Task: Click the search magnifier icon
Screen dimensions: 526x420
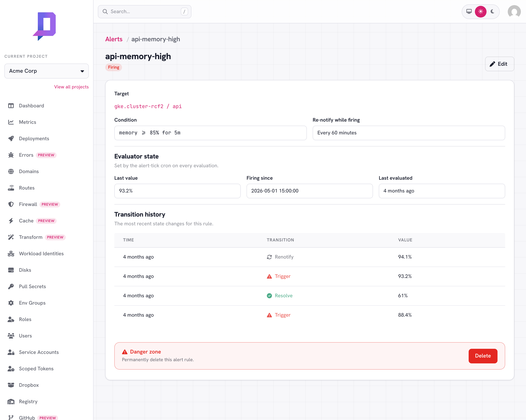Action: click(105, 12)
